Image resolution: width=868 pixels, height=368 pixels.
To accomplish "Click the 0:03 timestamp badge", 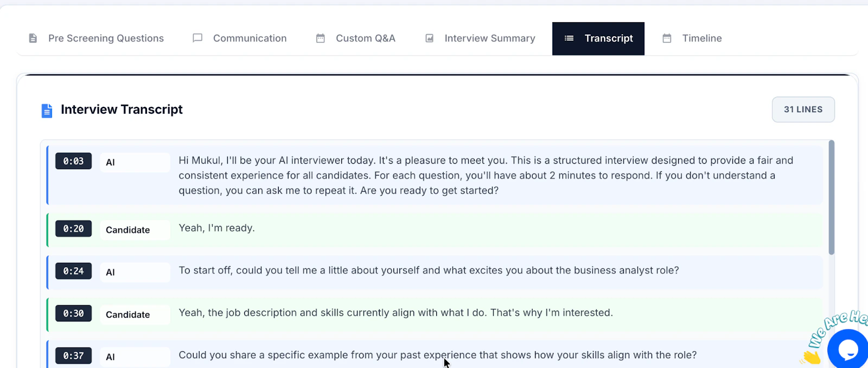I will [73, 161].
